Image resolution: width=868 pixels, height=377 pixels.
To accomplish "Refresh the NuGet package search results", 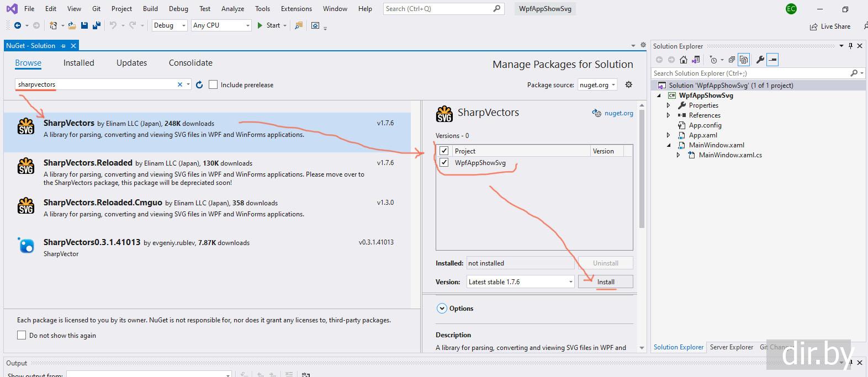I will point(199,84).
